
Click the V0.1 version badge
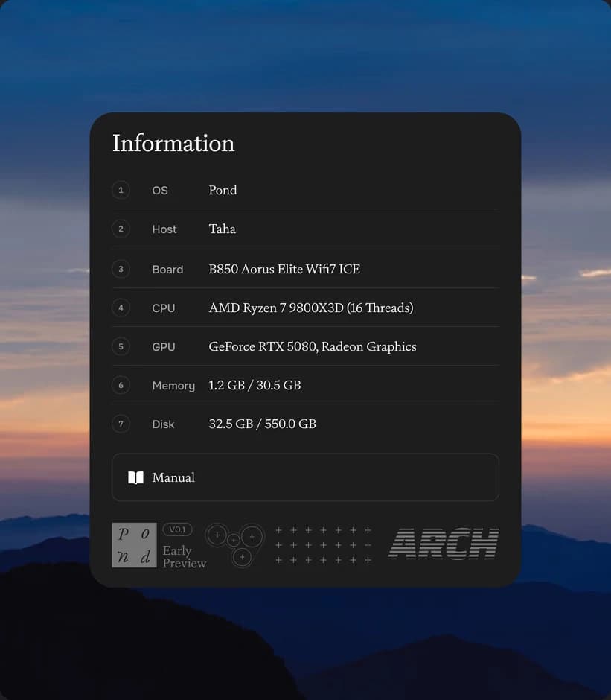coord(177,529)
